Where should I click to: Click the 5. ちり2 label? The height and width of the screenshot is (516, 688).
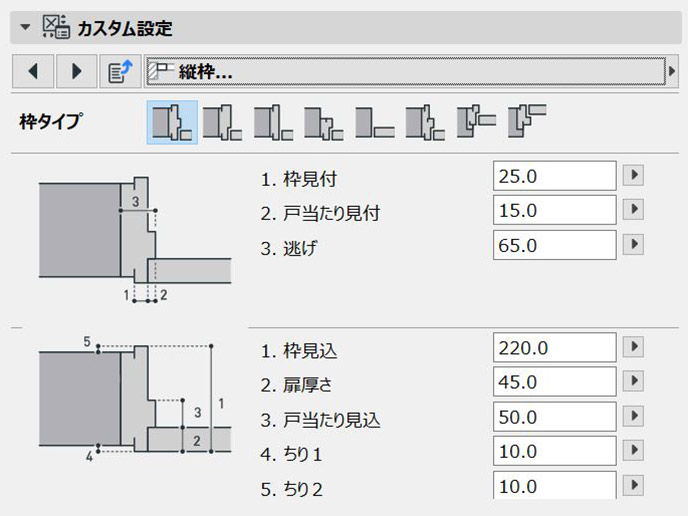(x=291, y=489)
